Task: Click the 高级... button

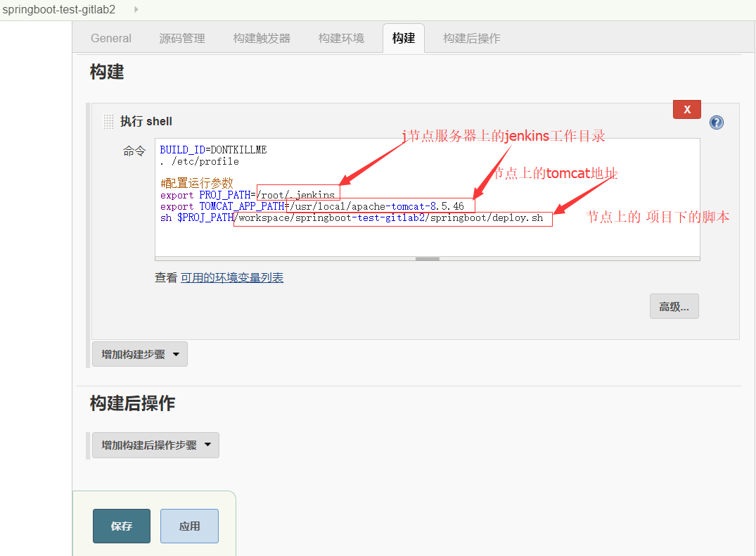Action: tap(673, 305)
